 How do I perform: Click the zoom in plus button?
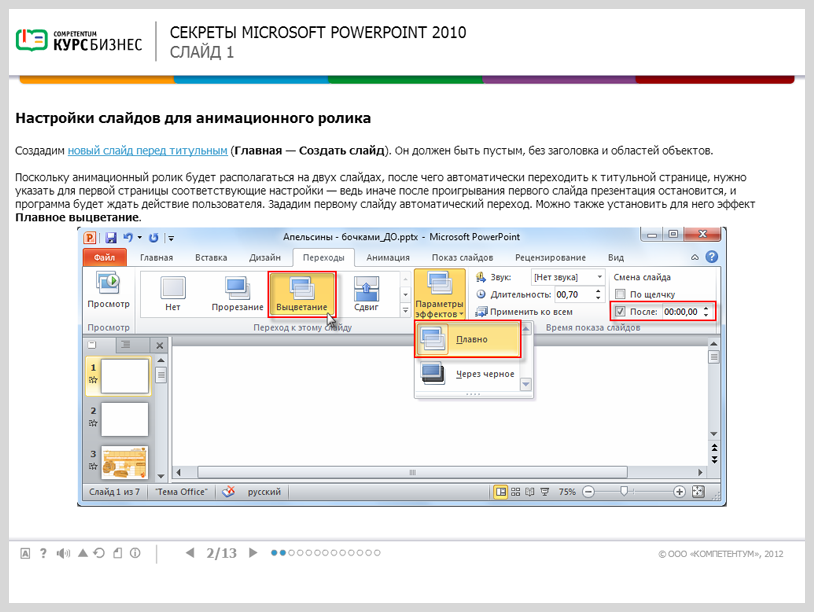[x=679, y=492]
